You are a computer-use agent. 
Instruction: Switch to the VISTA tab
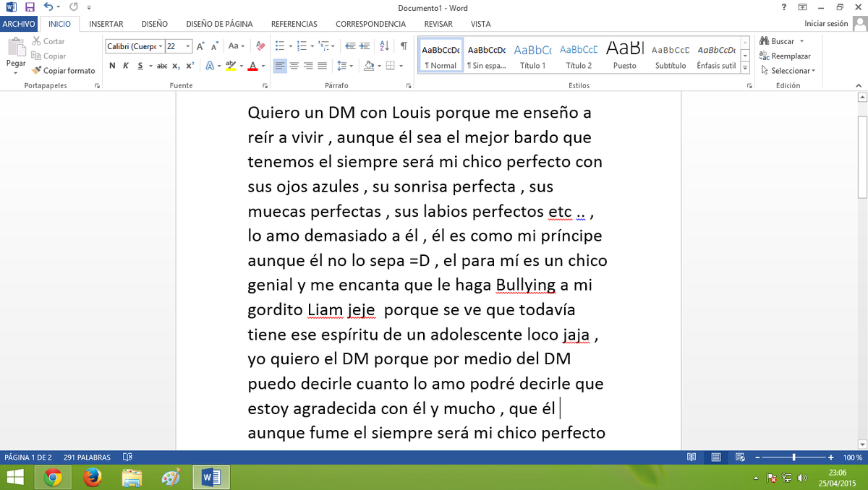[481, 24]
